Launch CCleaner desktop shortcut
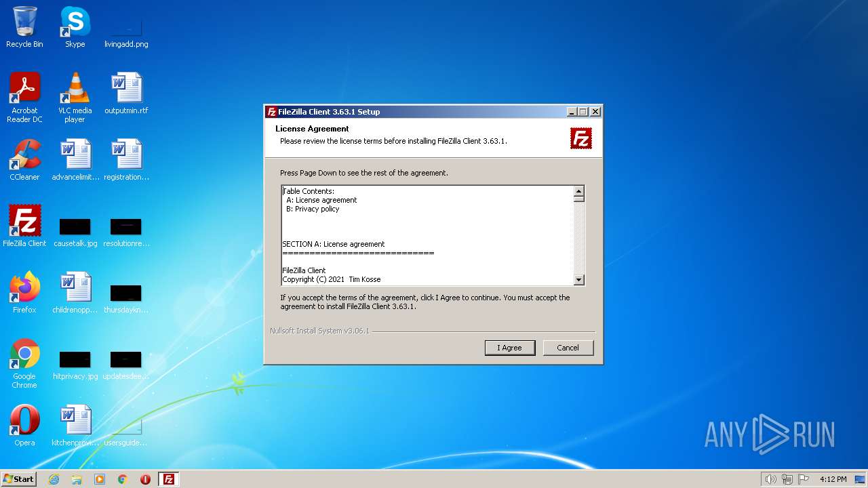The height and width of the screenshot is (488, 868). [x=24, y=160]
